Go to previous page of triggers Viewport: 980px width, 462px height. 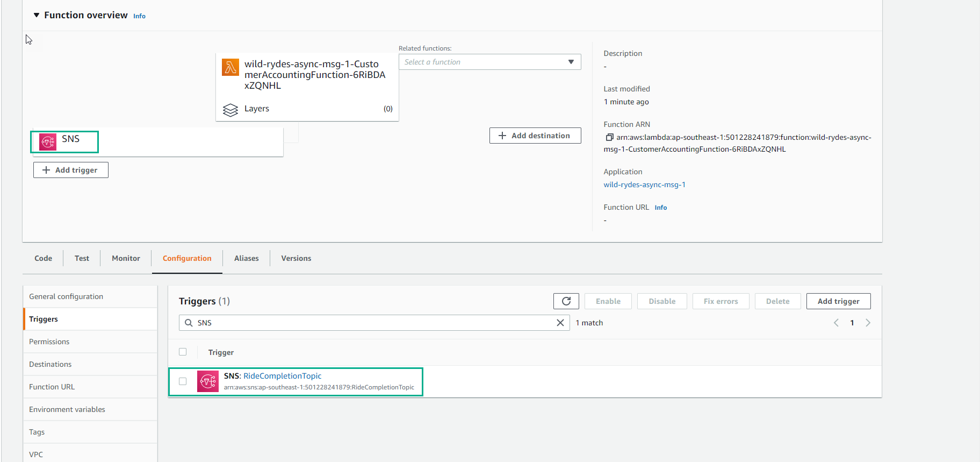836,323
